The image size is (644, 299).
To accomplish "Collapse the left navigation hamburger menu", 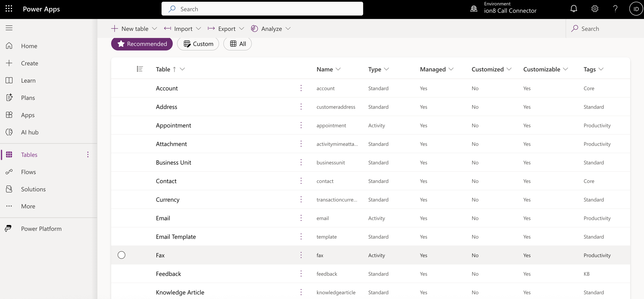I will pos(9,28).
